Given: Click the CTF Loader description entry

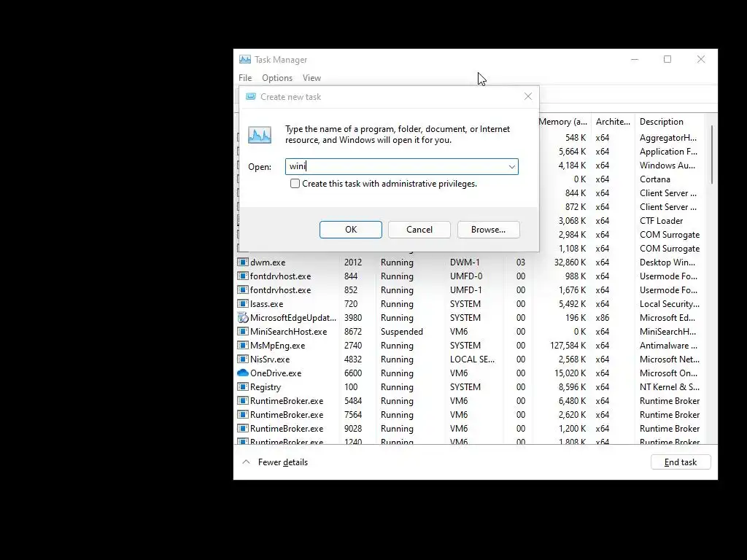Looking at the screenshot, I should click(661, 220).
